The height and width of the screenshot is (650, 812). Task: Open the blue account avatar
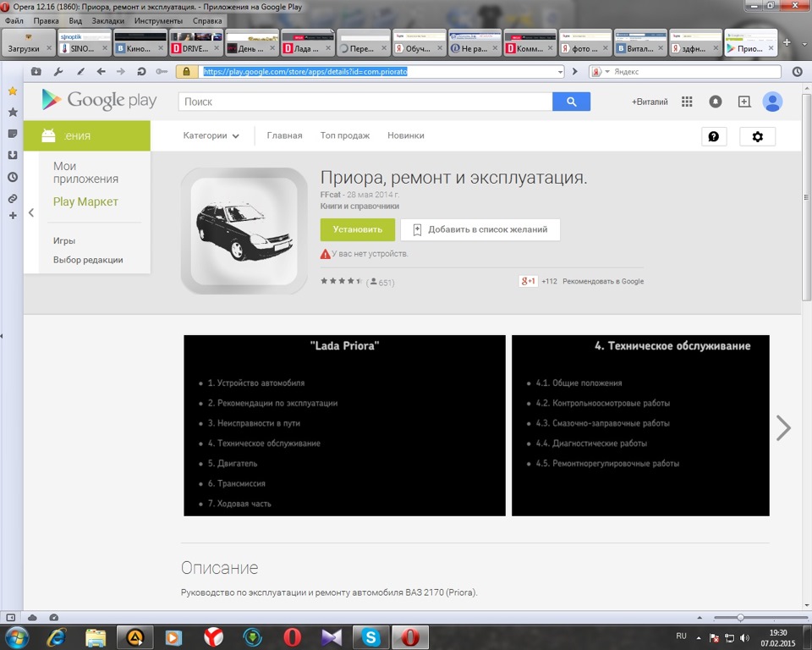[772, 102]
